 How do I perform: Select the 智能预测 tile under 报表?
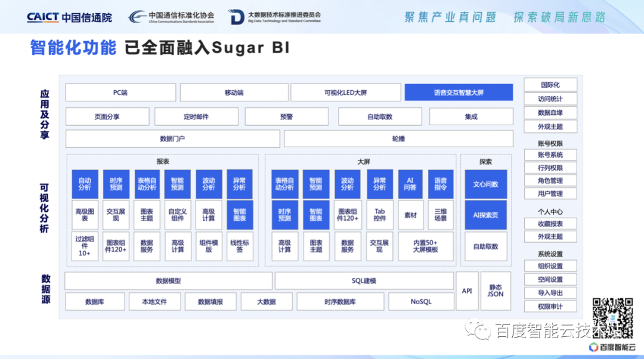coord(177,184)
